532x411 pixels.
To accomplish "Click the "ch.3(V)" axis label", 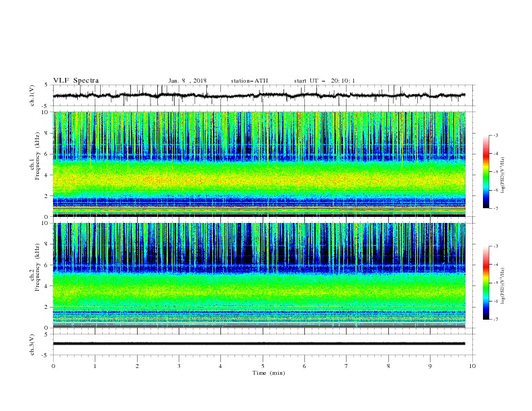I will point(32,345).
